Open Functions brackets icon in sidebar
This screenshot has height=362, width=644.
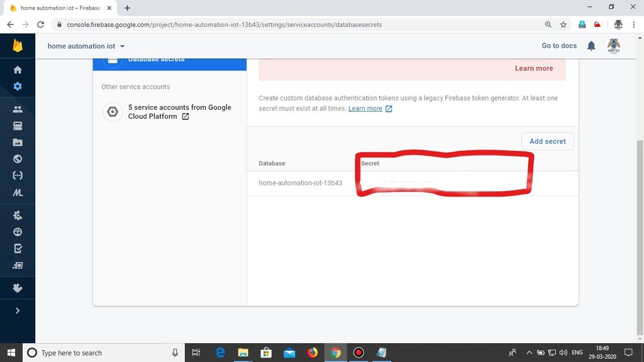pyautogui.click(x=17, y=175)
